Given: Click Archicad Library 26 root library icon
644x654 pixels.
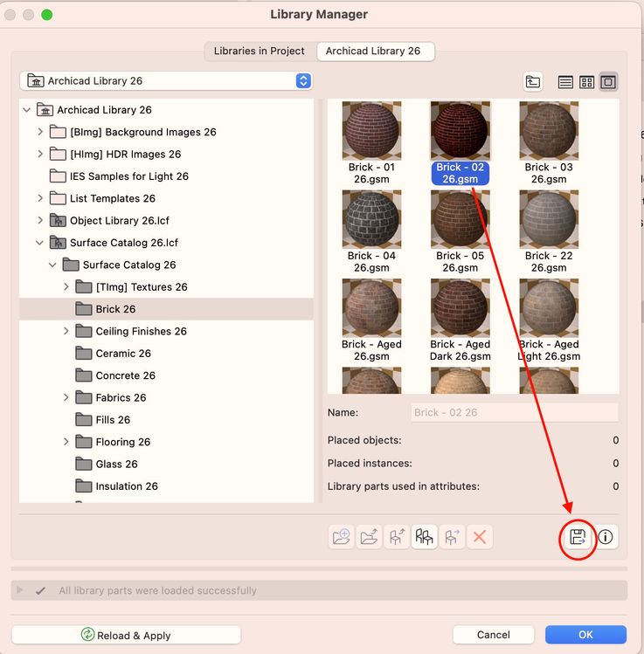Looking at the screenshot, I should 45,110.
